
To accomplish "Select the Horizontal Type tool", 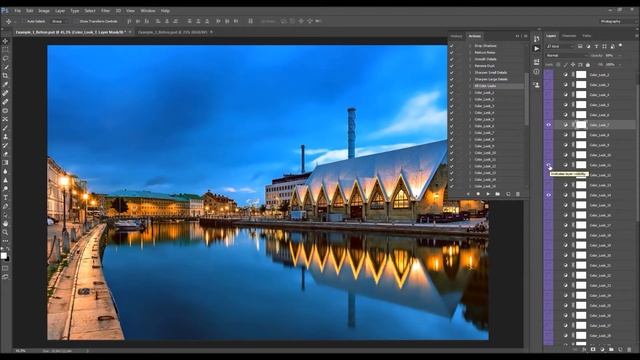I will point(5,198).
